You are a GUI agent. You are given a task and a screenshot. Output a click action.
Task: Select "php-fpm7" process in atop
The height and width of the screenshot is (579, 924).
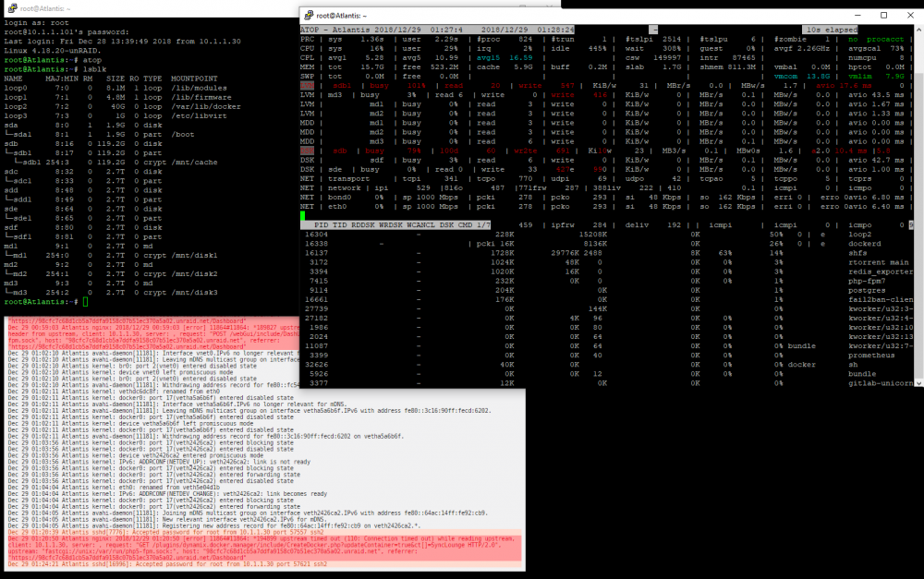coord(867,282)
